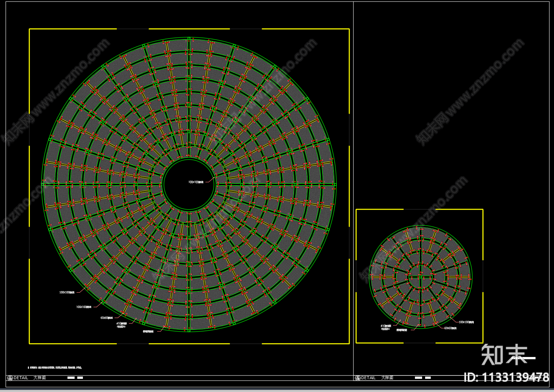Click the "100x100" annotation inside the large circle's center hole
Image resolution: width=554 pixels, height=392 pixels.
[x=196, y=182]
